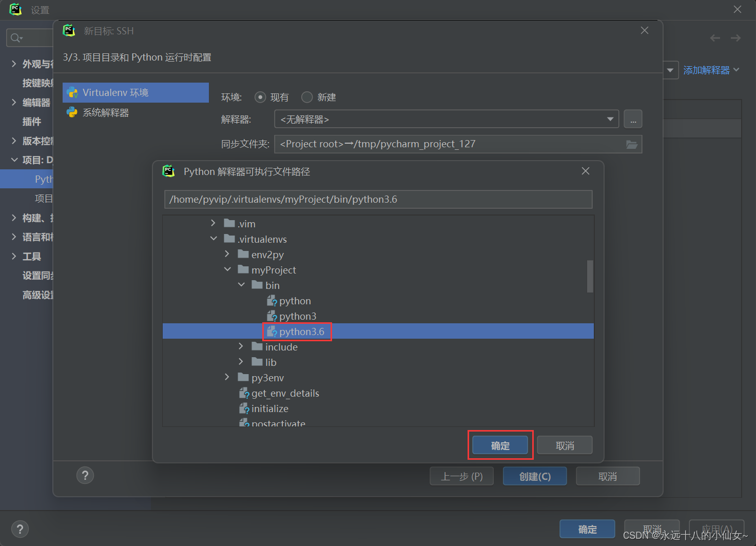Click the py3env folder icon
The width and height of the screenshot is (756, 546).
[243, 377]
